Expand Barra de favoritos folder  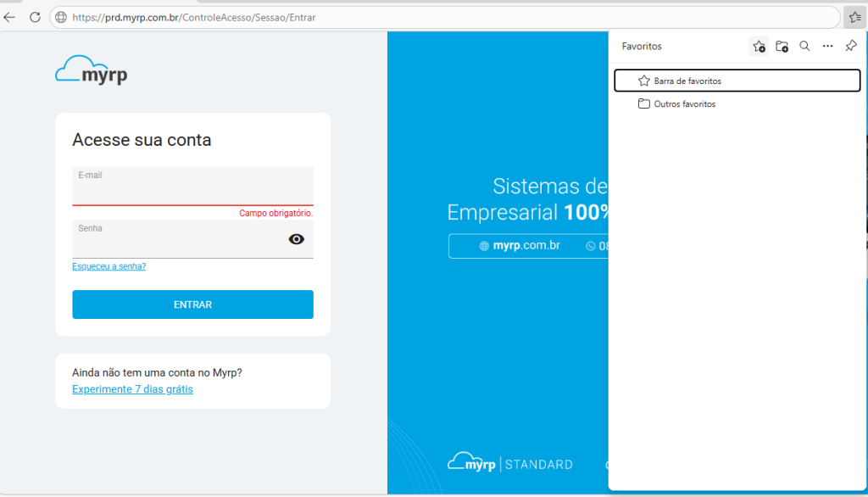[687, 81]
